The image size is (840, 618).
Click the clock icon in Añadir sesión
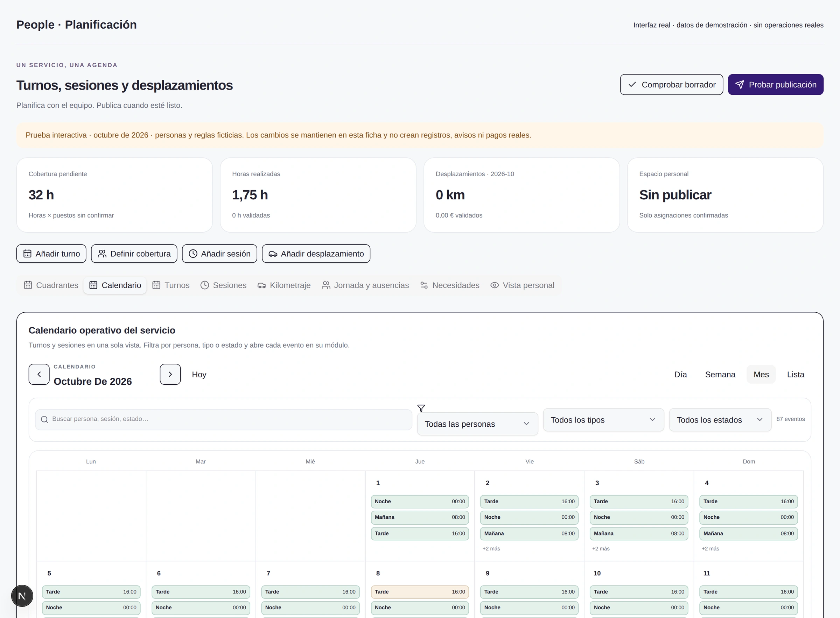coord(193,254)
